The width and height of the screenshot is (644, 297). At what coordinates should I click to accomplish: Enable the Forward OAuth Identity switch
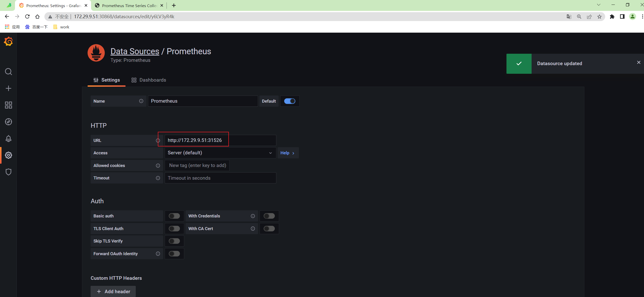[x=174, y=254]
